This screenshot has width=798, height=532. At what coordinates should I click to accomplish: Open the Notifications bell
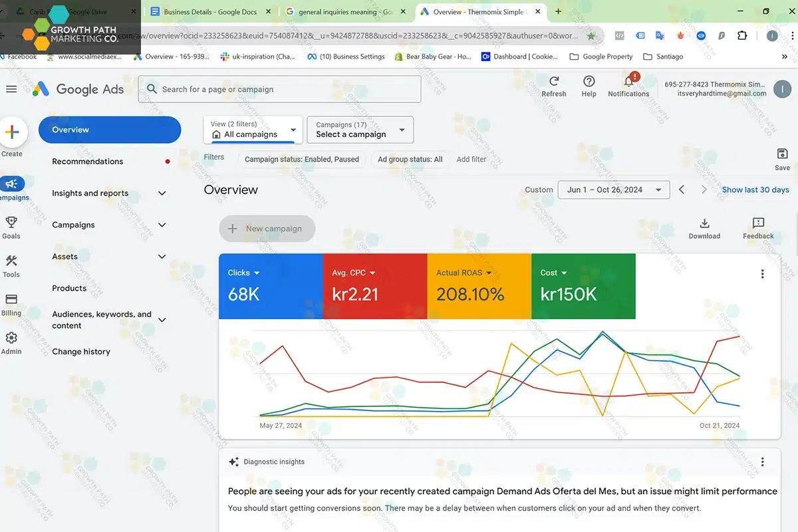pyautogui.click(x=628, y=82)
